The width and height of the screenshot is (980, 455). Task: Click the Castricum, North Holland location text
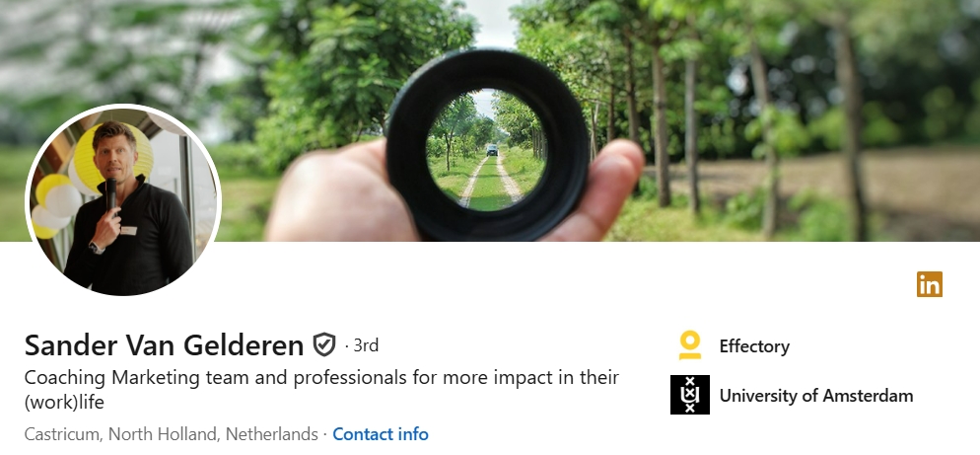[x=172, y=433]
